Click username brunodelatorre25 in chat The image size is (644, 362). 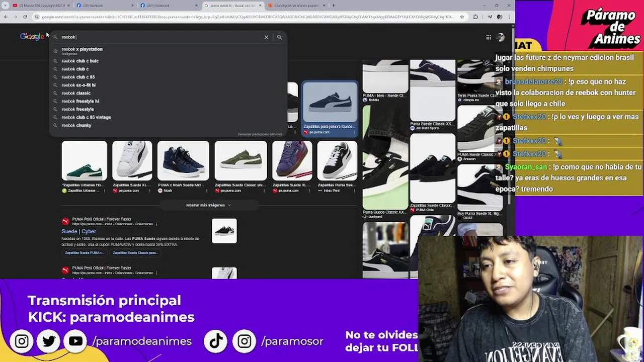point(534,81)
